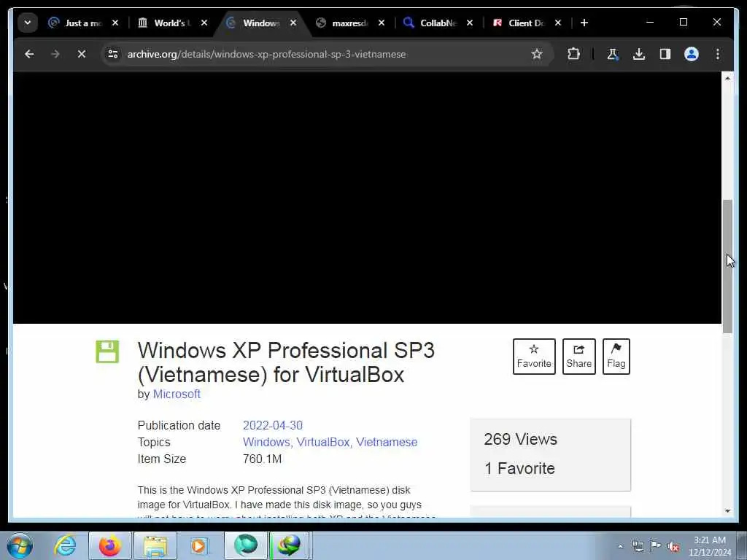Open the Chrome profile avatar
The width and height of the screenshot is (747, 560).
[x=692, y=54]
